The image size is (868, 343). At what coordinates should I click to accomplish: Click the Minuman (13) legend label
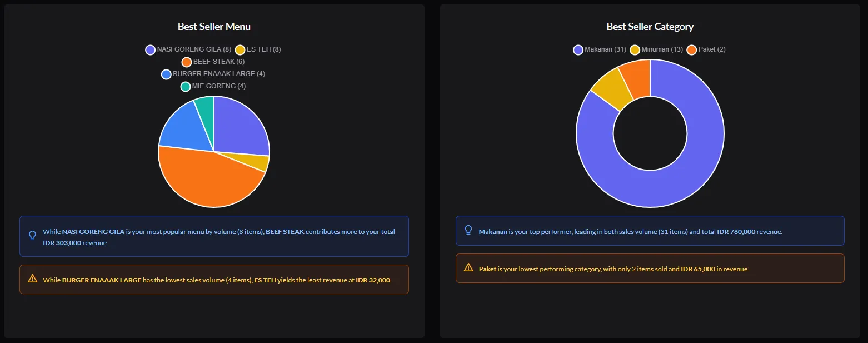[x=662, y=49]
